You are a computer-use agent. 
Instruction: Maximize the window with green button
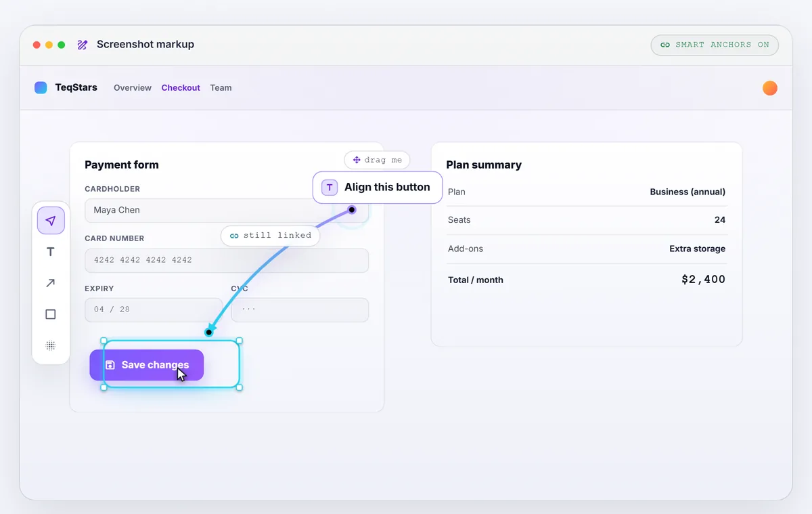(62, 45)
